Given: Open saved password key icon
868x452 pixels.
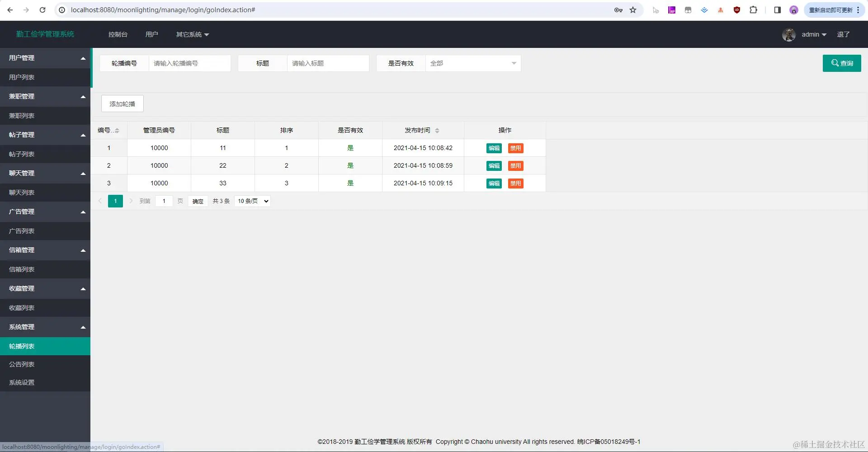Looking at the screenshot, I should click(x=618, y=10).
